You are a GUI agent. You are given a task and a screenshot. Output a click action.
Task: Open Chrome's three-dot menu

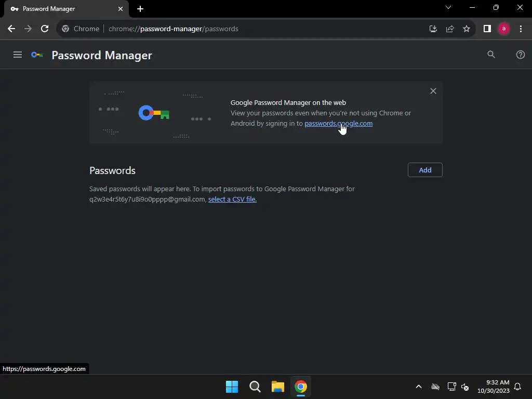pyautogui.click(x=521, y=29)
